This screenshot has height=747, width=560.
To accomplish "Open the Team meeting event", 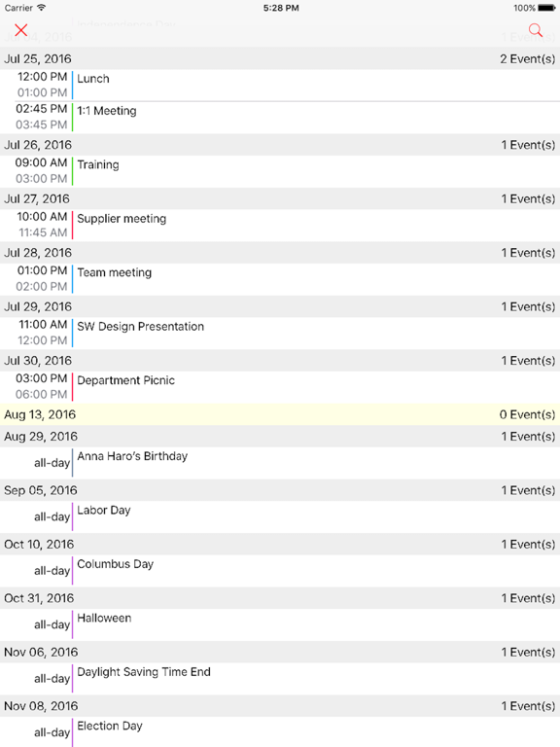I will click(x=280, y=279).
